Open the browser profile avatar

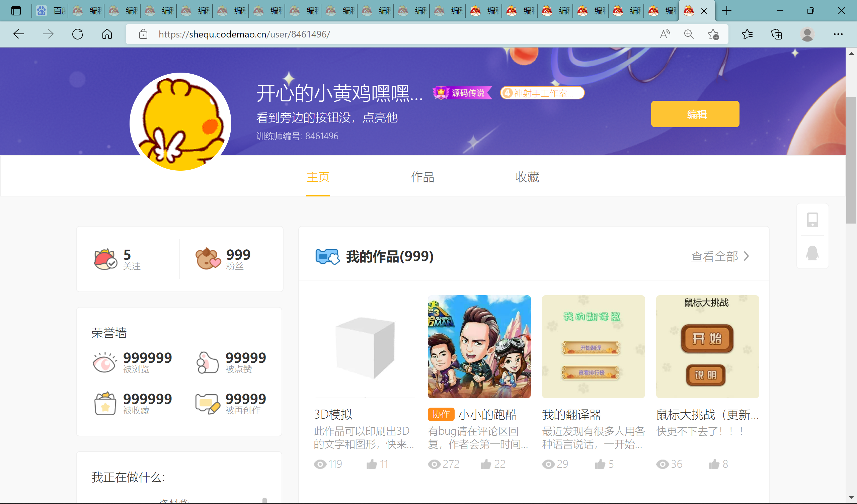coord(807,34)
